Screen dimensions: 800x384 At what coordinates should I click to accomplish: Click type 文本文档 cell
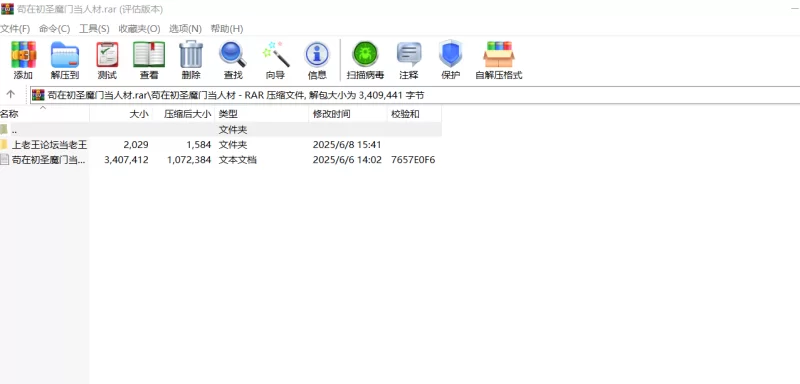coord(237,160)
